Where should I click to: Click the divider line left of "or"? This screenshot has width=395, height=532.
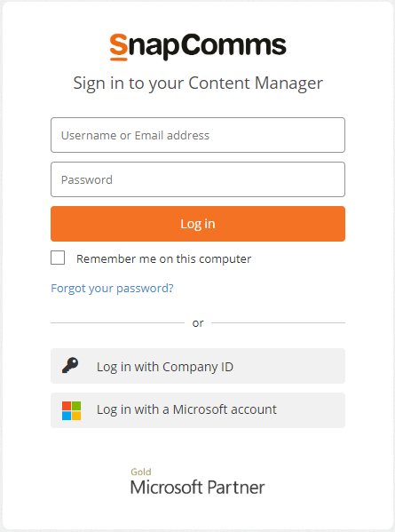(118, 323)
